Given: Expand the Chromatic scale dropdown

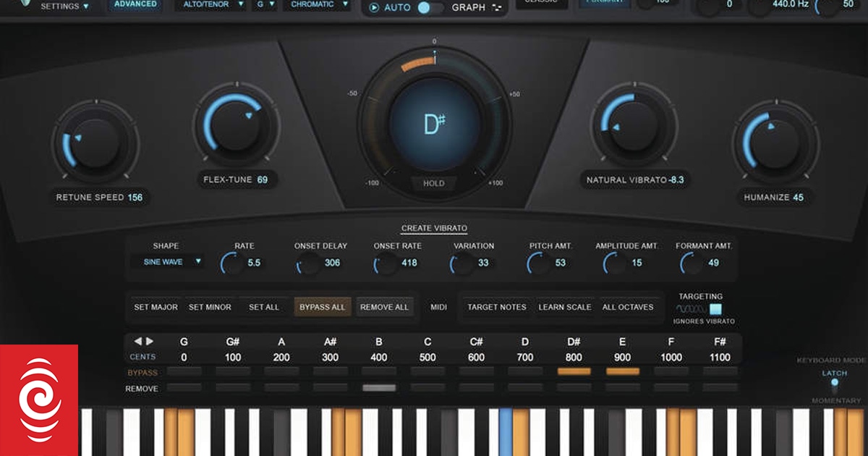Looking at the screenshot, I should 318,4.
